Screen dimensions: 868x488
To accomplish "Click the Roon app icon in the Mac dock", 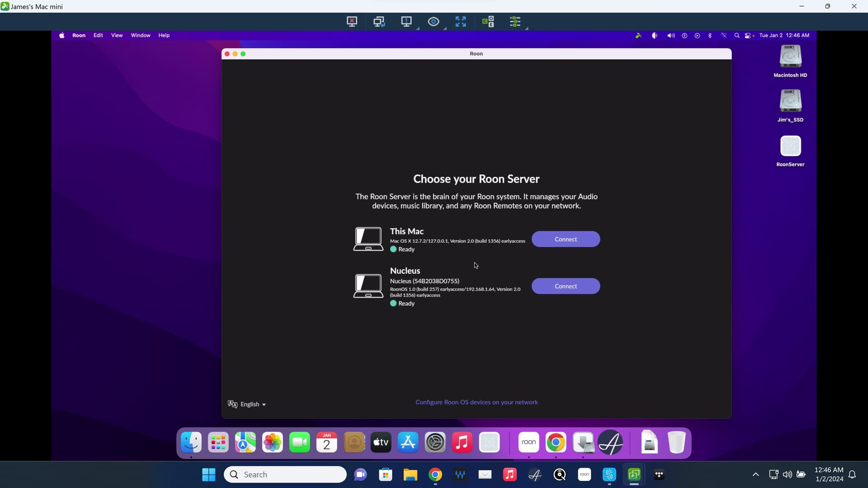I will coord(529,442).
